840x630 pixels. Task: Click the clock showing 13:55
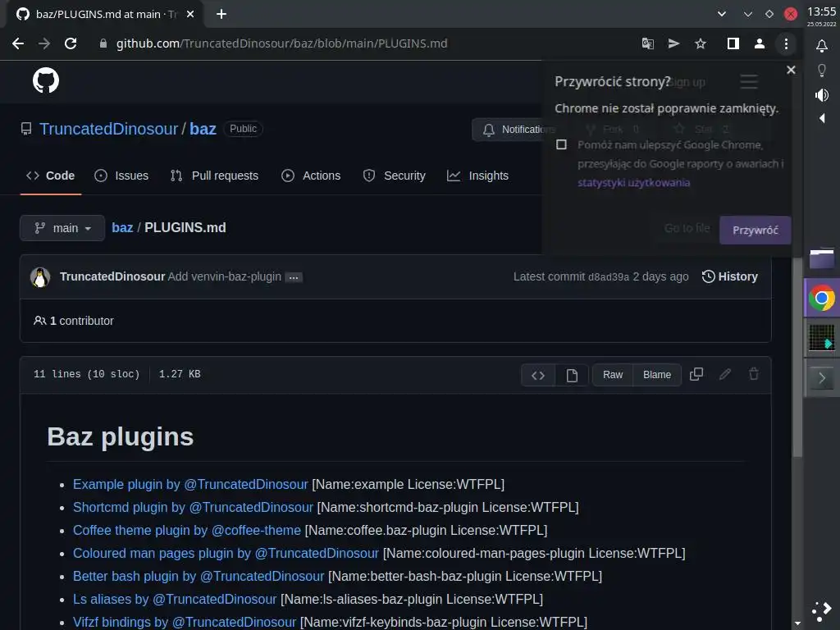click(822, 11)
